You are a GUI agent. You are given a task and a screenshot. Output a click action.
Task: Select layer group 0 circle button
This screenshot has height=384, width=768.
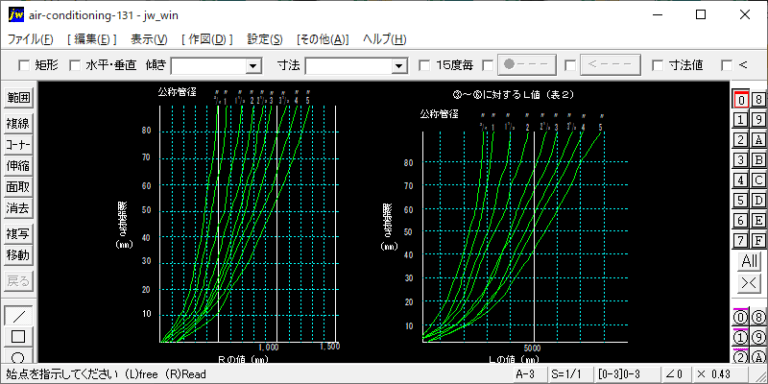[741, 317]
